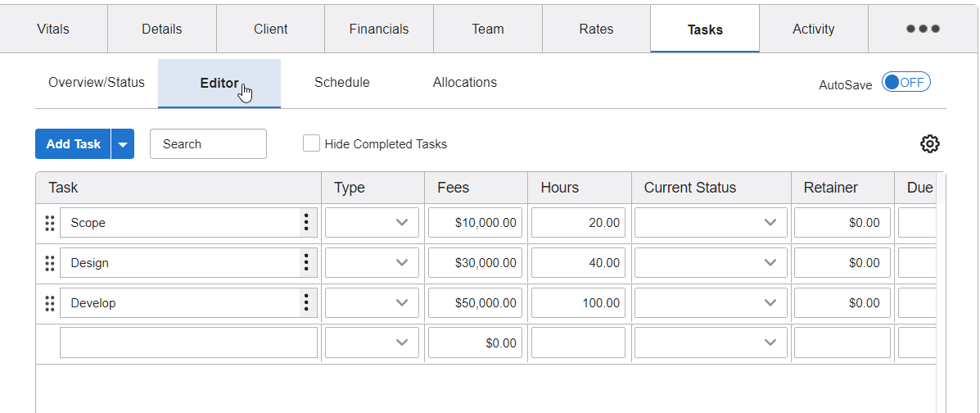Image resolution: width=980 pixels, height=413 pixels.
Task: Click the Fees field showing $30,000.00
Action: [475, 263]
